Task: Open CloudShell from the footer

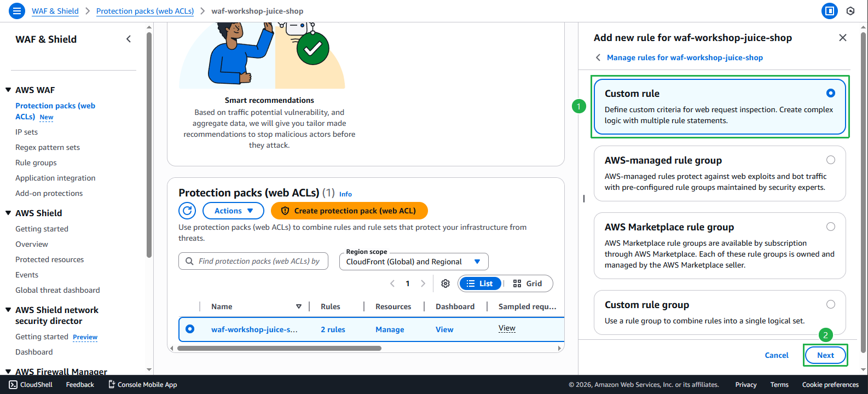Action: click(x=31, y=385)
